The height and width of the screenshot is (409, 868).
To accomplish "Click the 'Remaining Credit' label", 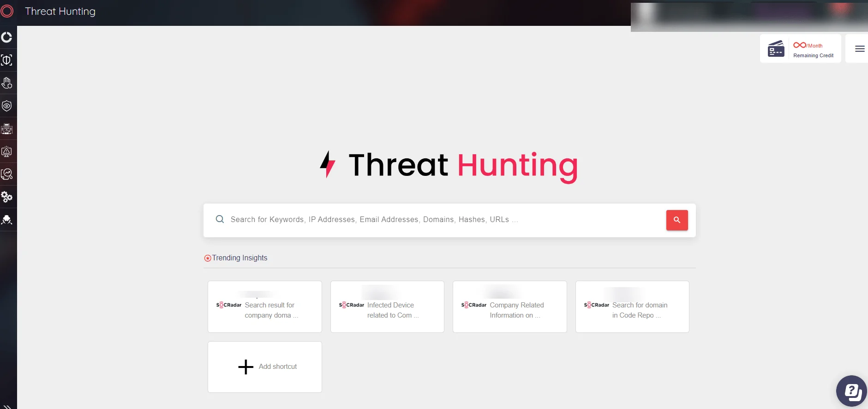I will point(813,55).
